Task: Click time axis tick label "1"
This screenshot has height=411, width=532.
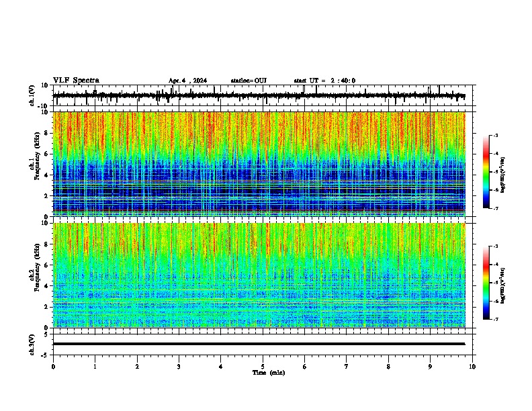Action: [x=95, y=367]
